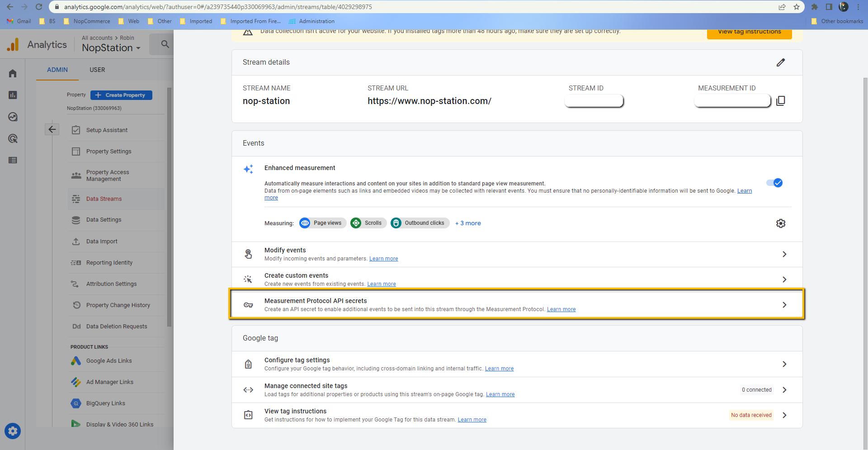Open Ad Manager Links
Image resolution: width=868 pixels, height=450 pixels.
tap(117, 382)
